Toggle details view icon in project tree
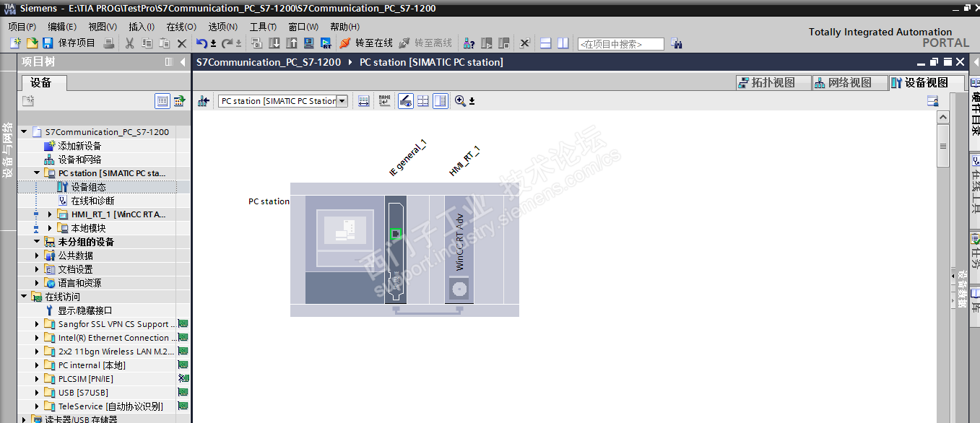980x423 pixels. [162, 101]
